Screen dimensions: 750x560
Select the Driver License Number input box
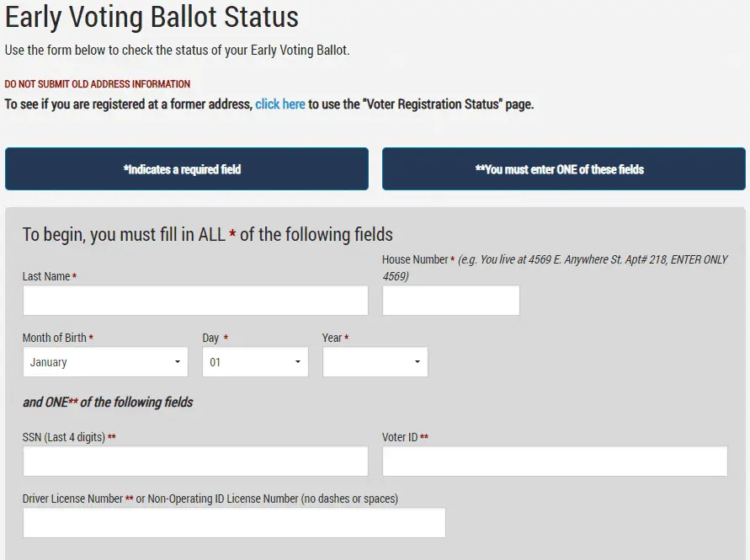pyautogui.click(x=234, y=523)
